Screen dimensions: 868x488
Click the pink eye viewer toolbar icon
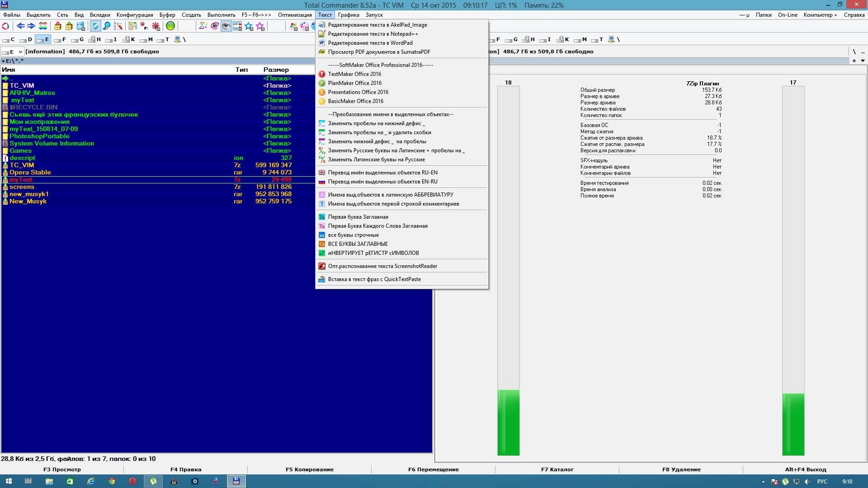coord(214,26)
